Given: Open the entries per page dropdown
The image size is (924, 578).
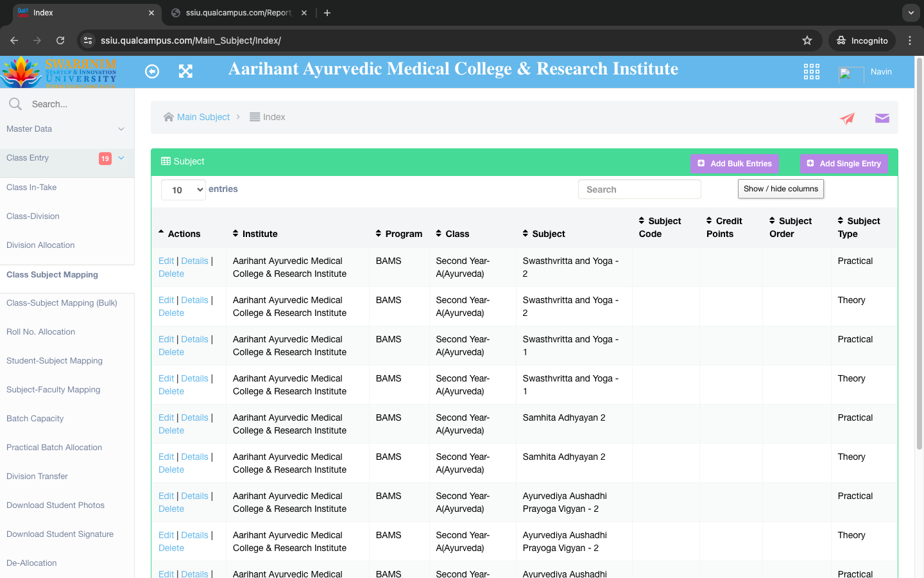Looking at the screenshot, I should [184, 190].
